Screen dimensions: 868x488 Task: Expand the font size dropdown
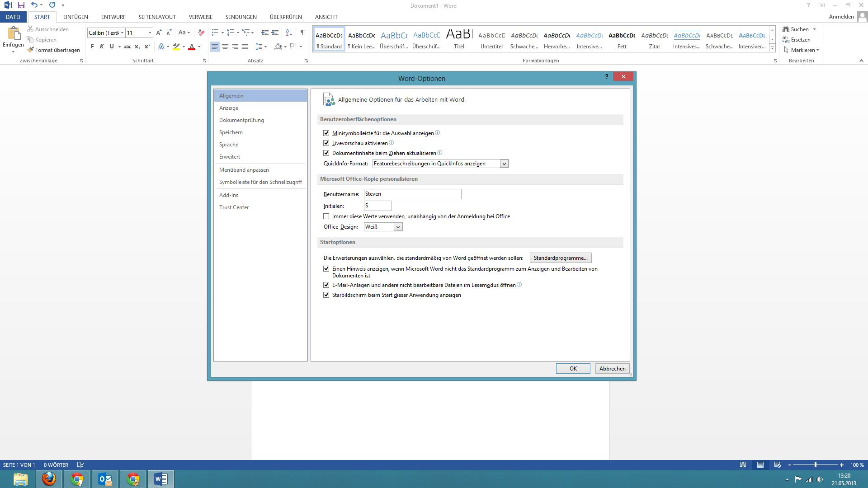[x=150, y=33]
